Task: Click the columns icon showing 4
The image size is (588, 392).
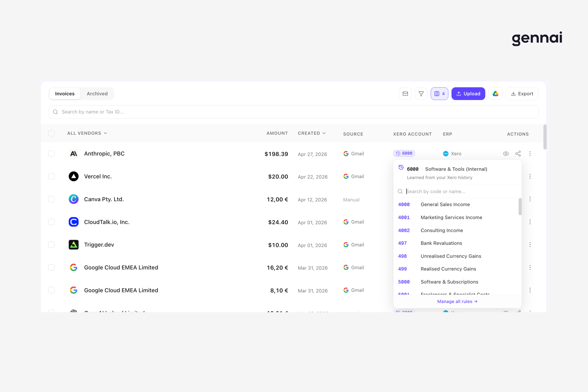Action: coord(440,93)
